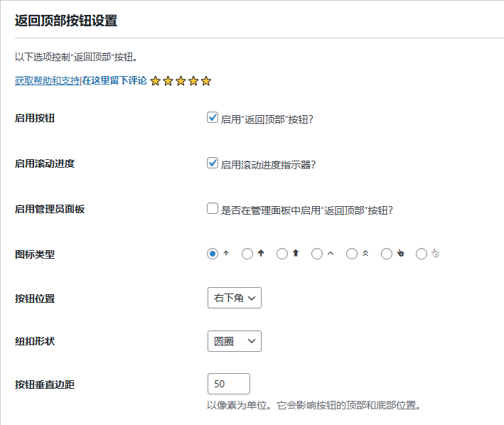Click the first gold rating star
504x425 pixels.
point(155,81)
